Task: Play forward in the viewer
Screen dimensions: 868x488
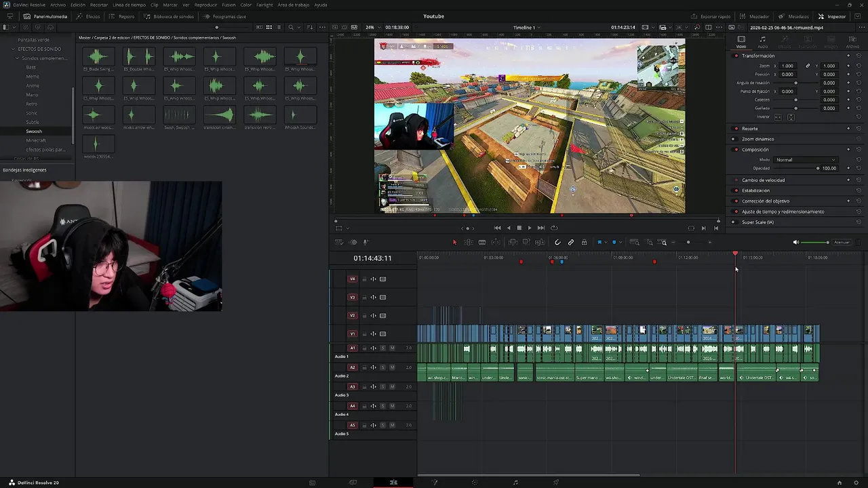Action: point(530,228)
